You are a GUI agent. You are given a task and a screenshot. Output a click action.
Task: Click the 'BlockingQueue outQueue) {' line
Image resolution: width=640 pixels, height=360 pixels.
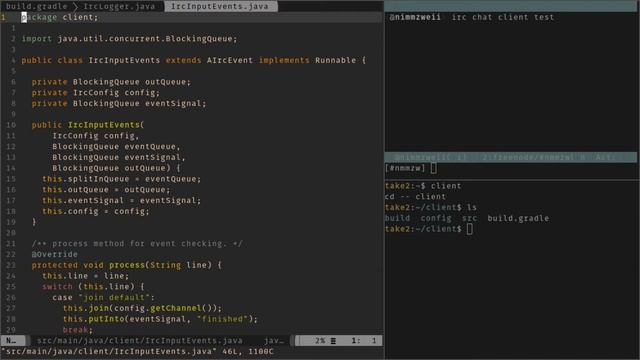(116, 168)
